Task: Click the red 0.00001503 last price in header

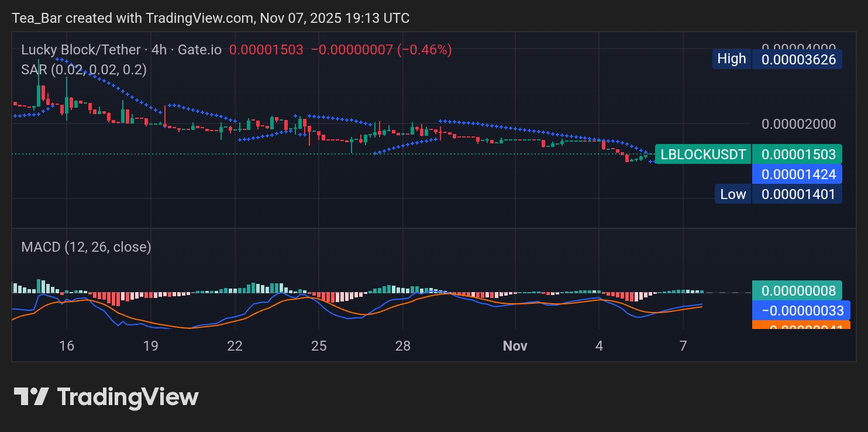Action: (266, 50)
